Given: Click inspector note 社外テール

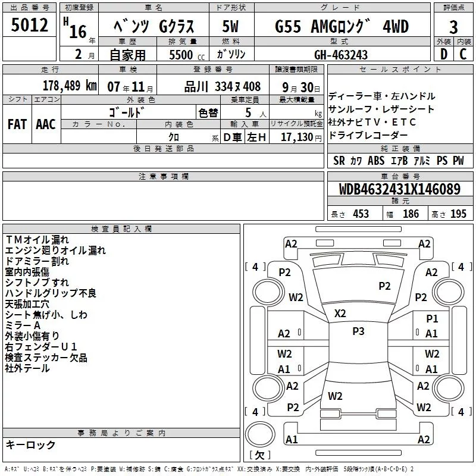Looking at the screenshot, I should tap(27, 368).
